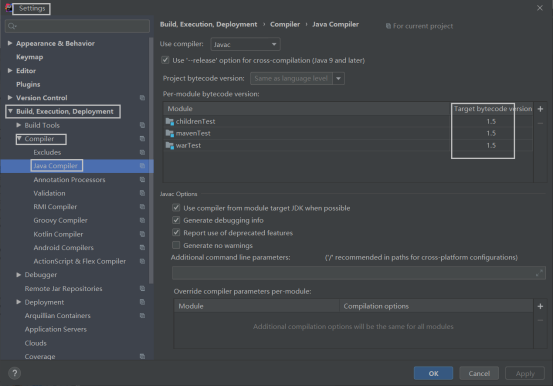Select Plugins in the settings tree
Viewport: 554px width, 387px height.
[28, 84]
